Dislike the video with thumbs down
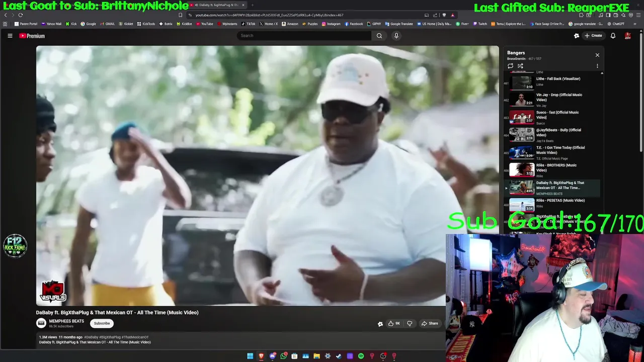 pos(410,323)
